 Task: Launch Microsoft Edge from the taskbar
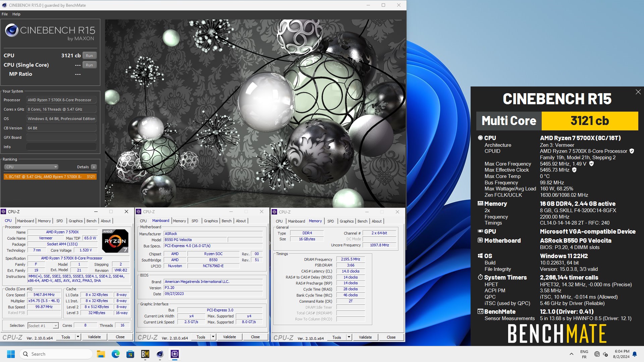[115, 354]
